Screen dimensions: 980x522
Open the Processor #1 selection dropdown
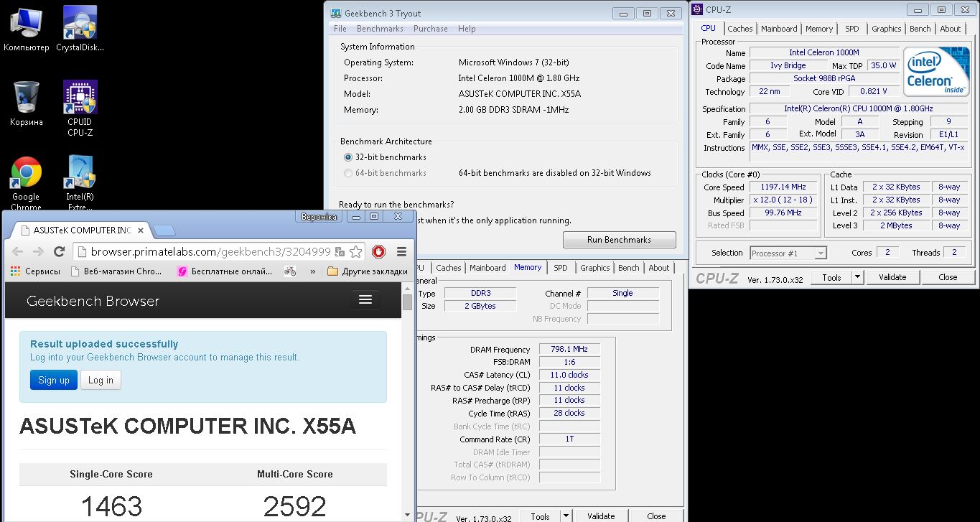[788, 253]
